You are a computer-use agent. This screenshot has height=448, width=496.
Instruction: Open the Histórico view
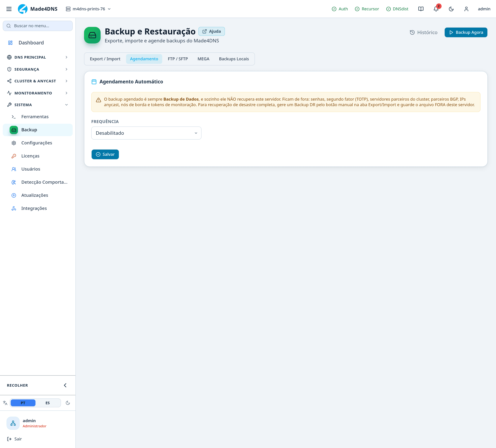pos(423,32)
